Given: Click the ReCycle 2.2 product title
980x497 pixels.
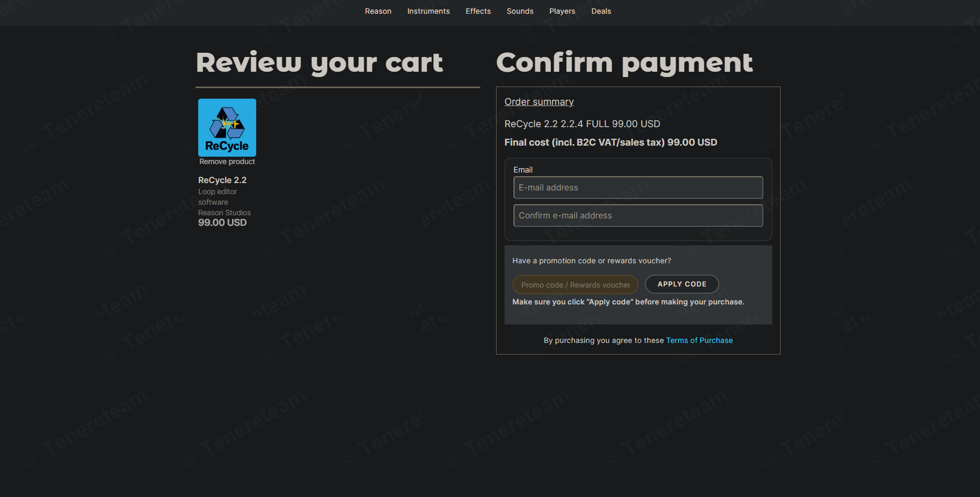Looking at the screenshot, I should [x=222, y=180].
